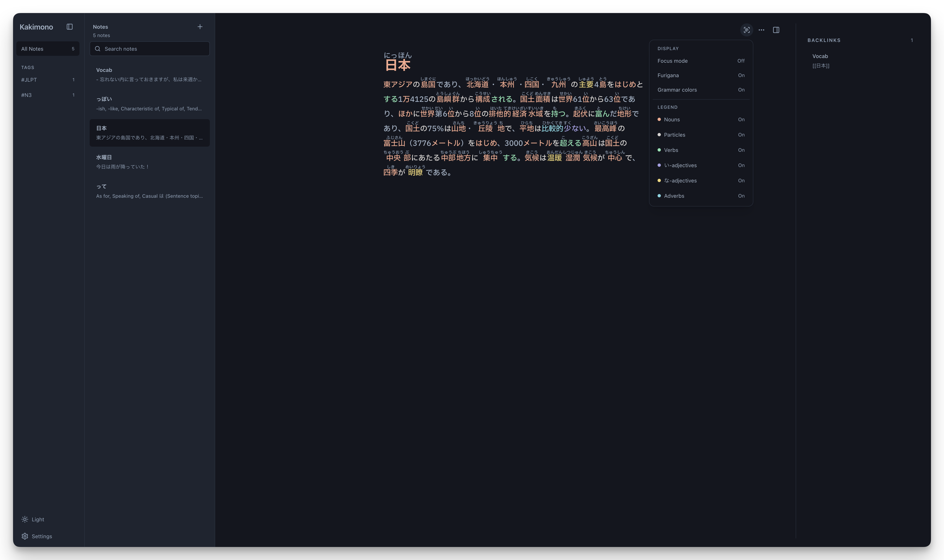
Task: Click the Settings gear icon
Action: pyautogui.click(x=25, y=536)
